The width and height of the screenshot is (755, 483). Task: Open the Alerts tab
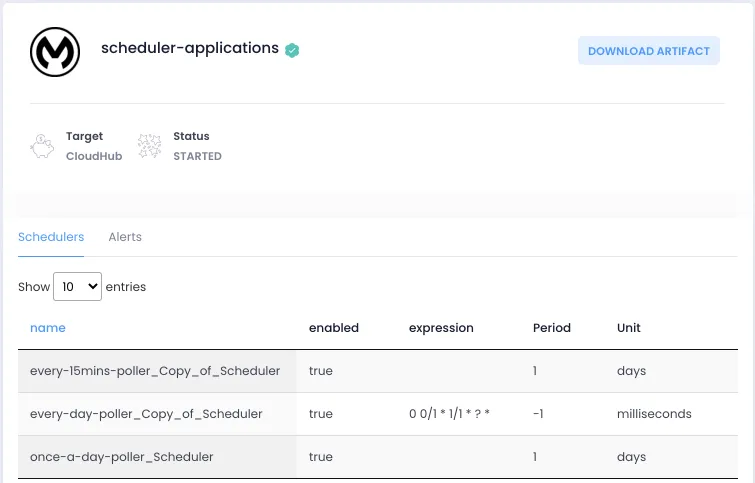pos(125,237)
